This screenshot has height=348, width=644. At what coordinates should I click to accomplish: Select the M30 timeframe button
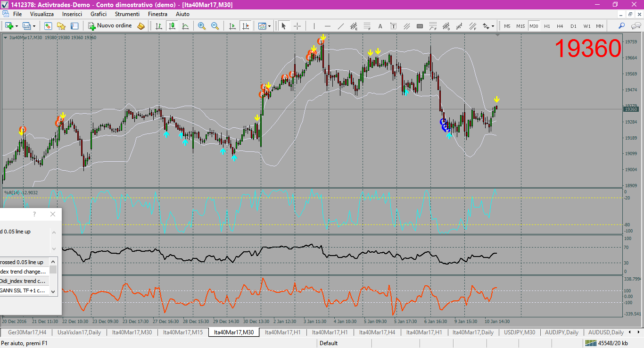534,26
